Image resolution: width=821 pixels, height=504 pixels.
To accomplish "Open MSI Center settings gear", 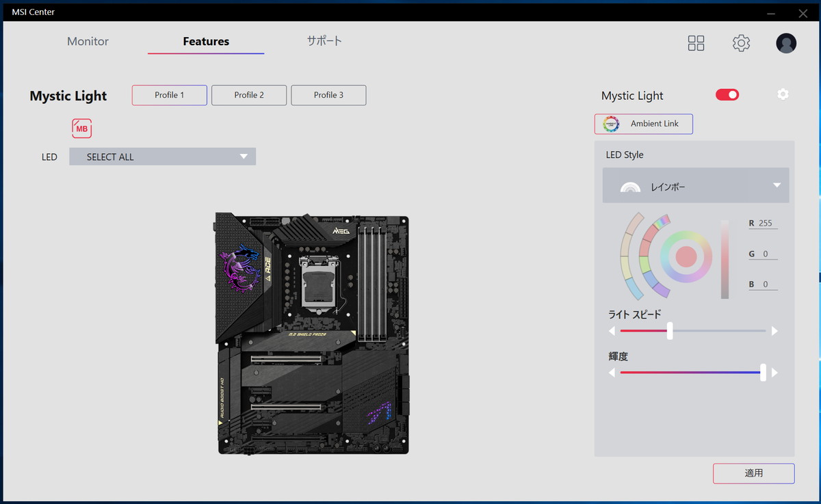I will (x=741, y=43).
